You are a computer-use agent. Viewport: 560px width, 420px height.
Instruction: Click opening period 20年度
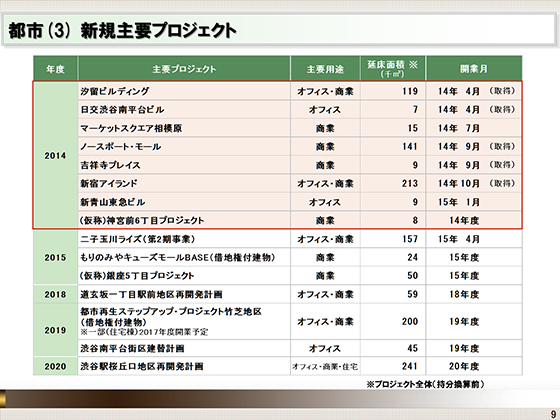(464, 366)
